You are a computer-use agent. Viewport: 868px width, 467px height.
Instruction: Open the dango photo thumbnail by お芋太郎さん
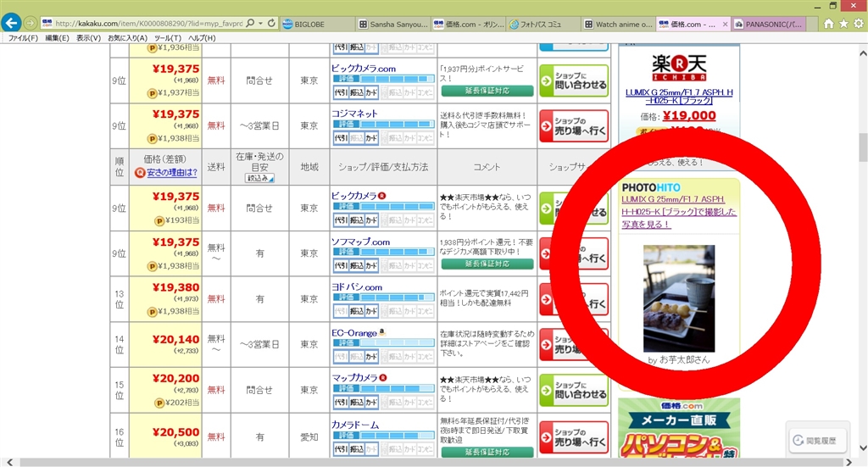(x=679, y=298)
